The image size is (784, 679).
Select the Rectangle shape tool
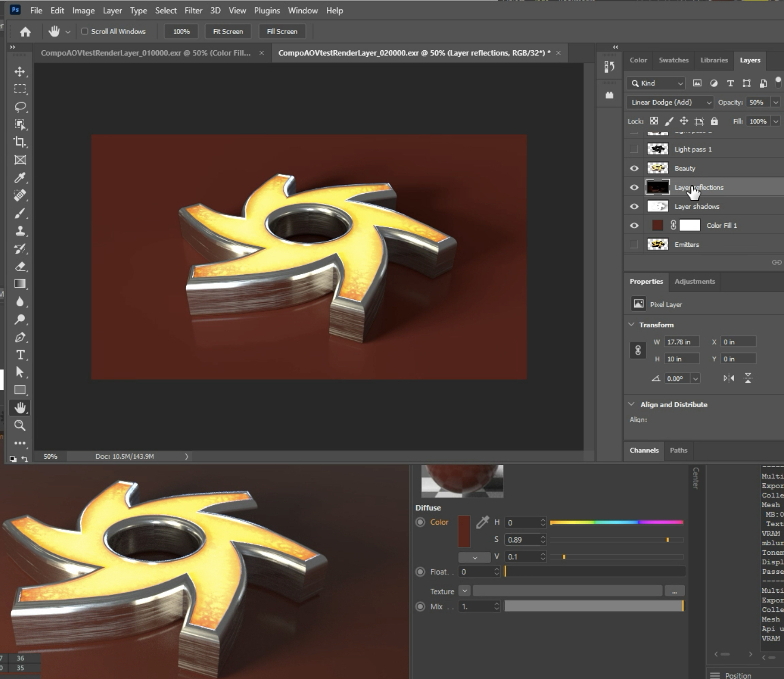[x=20, y=390]
